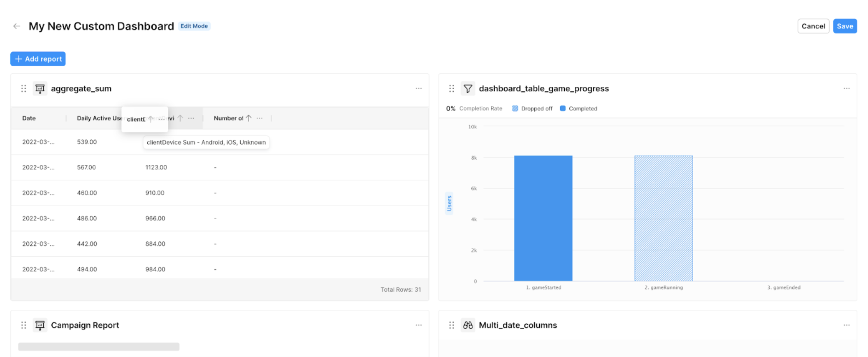Click the aggregate_sum presentation chart icon
The height and width of the screenshot is (357, 868).
click(x=40, y=88)
